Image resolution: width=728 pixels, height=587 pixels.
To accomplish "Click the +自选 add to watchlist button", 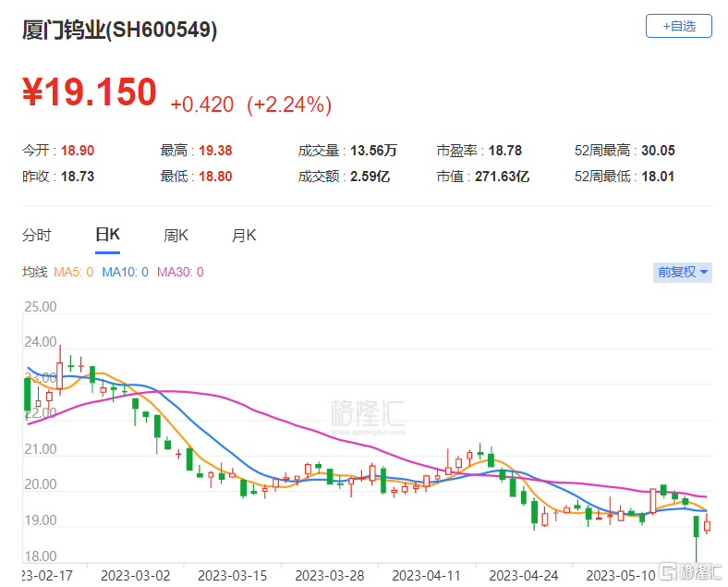I will coord(678,26).
